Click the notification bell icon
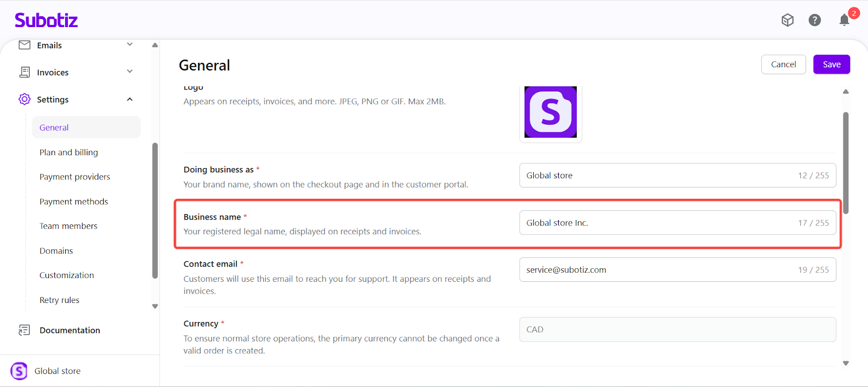868x387 pixels. (x=844, y=21)
